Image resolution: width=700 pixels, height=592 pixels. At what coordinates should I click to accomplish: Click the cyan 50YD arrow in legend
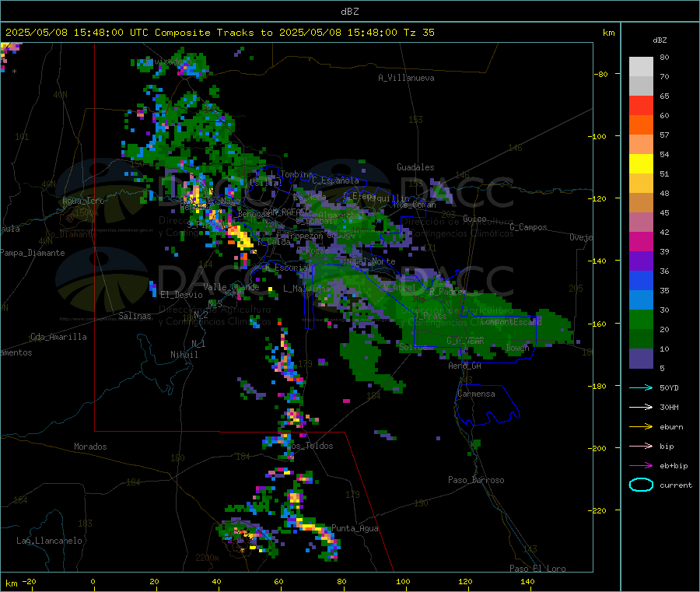pyautogui.click(x=641, y=387)
